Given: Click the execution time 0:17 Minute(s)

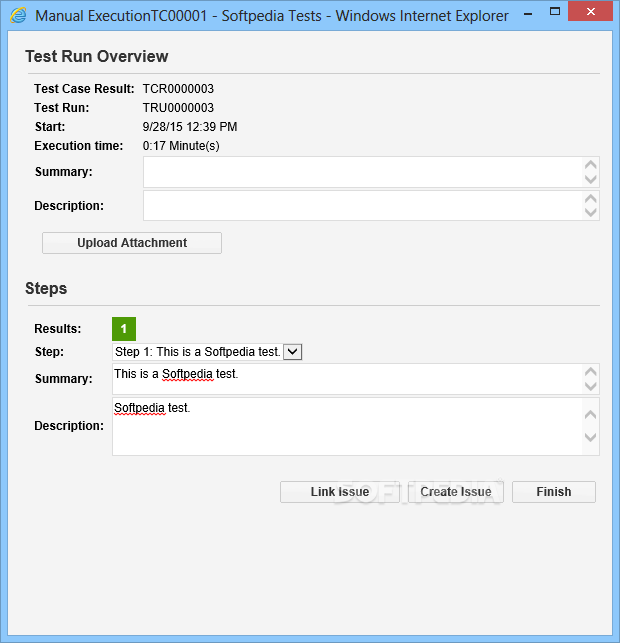Looking at the screenshot, I should (181, 146).
